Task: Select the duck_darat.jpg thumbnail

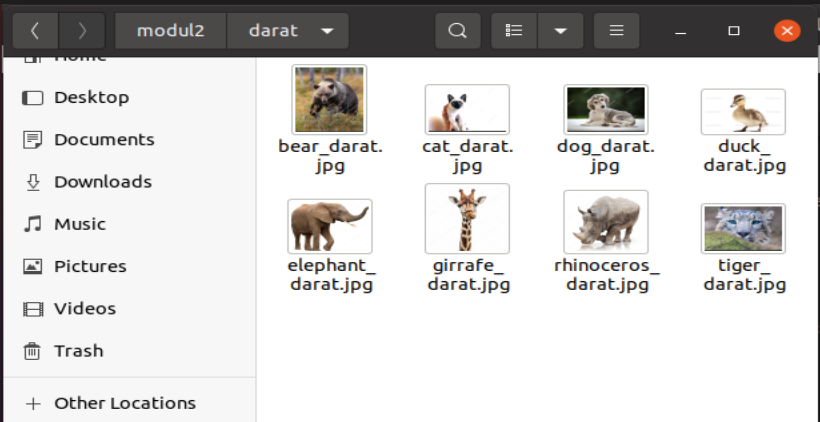Action: click(743, 111)
